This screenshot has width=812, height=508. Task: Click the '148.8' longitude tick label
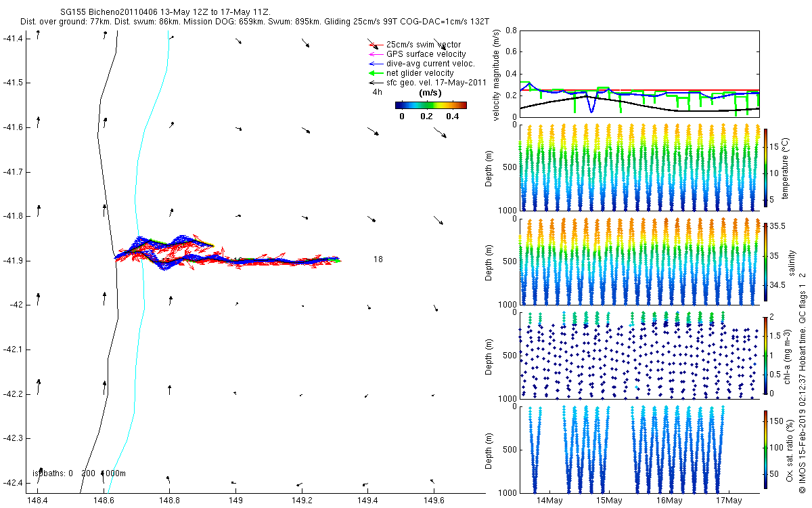click(x=169, y=501)
